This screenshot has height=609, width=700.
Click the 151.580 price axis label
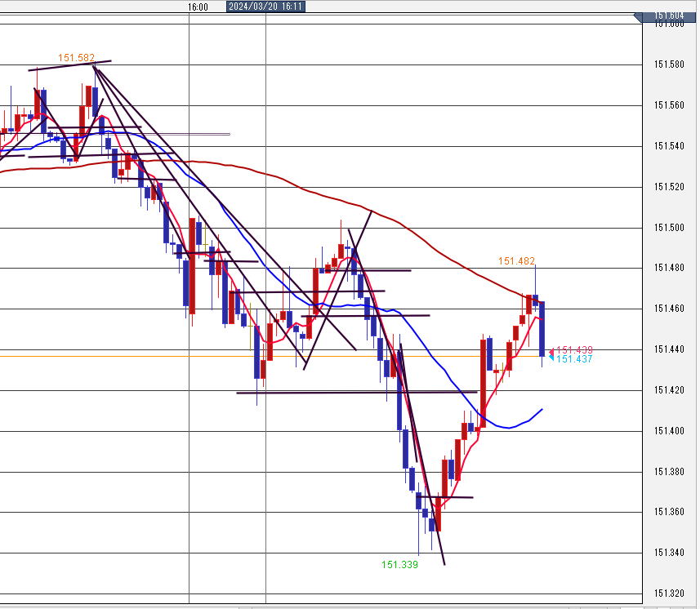[669, 64]
